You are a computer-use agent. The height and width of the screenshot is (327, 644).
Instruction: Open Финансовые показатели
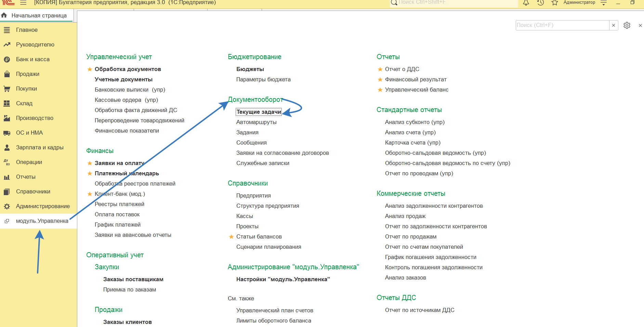point(127,131)
